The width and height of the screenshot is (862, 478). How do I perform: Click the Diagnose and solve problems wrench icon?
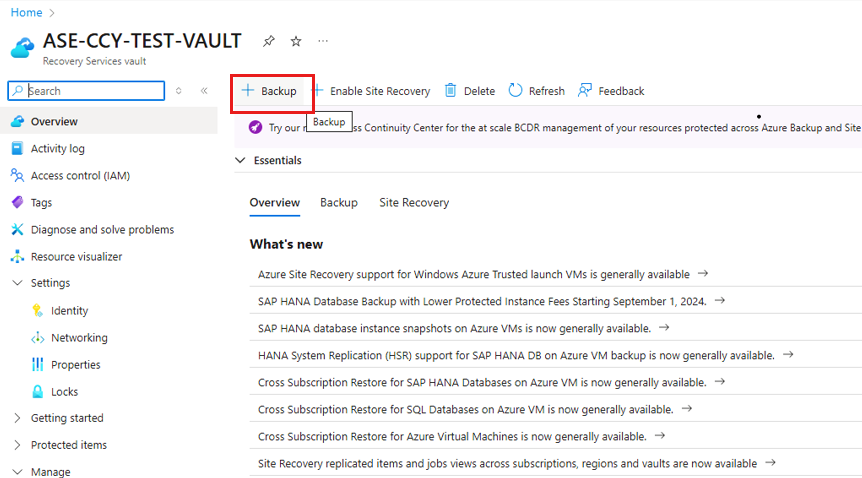pos(18,229)
